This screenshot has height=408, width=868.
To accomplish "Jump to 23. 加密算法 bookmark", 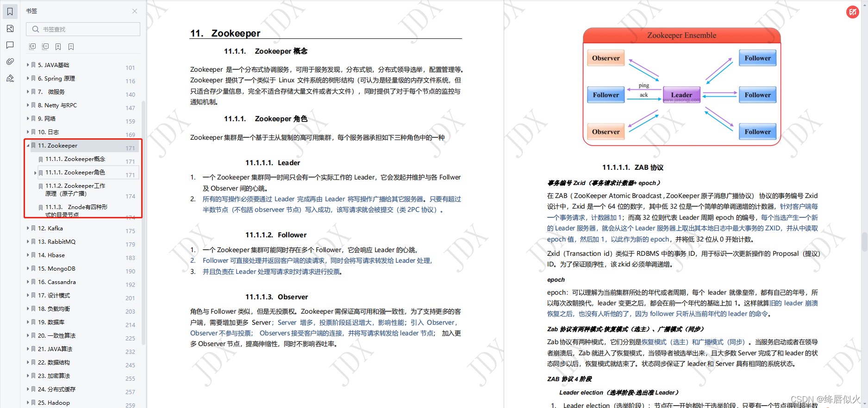I will click(x=54, y=376).
